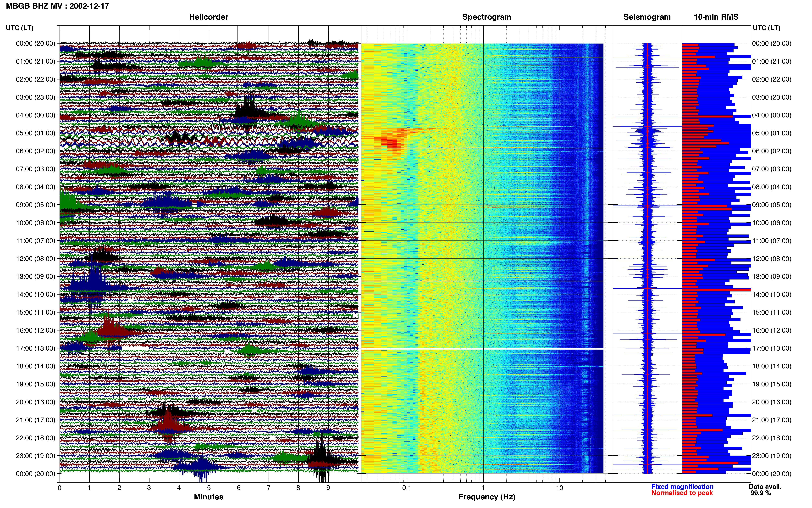Click the Minutes axis tick label '4'
The image size is (812, 508).
[x=179, y=487]
